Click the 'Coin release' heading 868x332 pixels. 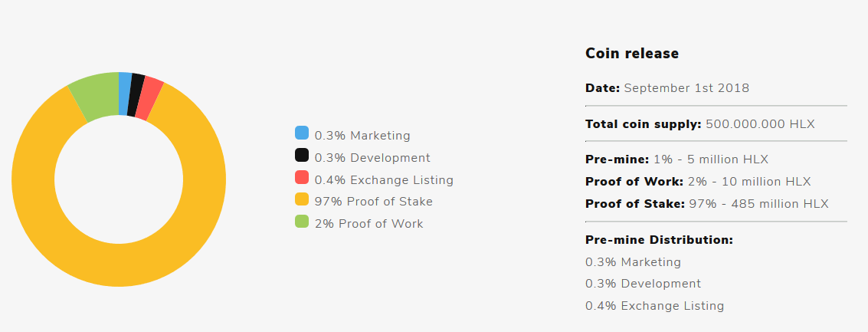(x=632, y=53)
